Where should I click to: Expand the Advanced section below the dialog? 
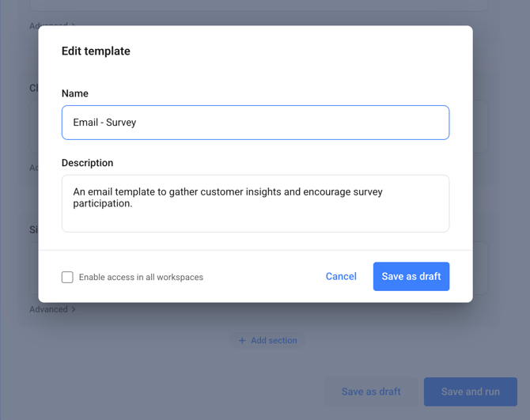[48, 309]
